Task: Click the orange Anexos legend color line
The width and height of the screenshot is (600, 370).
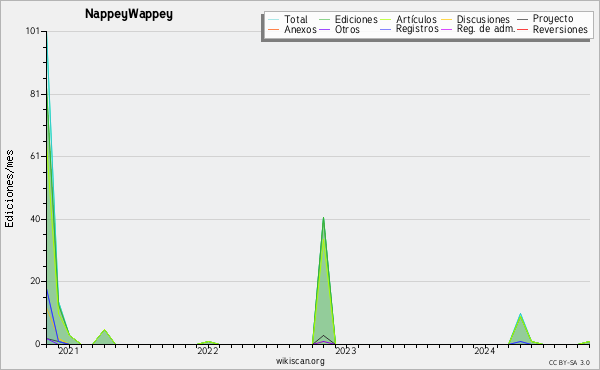Action: coord(274,29)
